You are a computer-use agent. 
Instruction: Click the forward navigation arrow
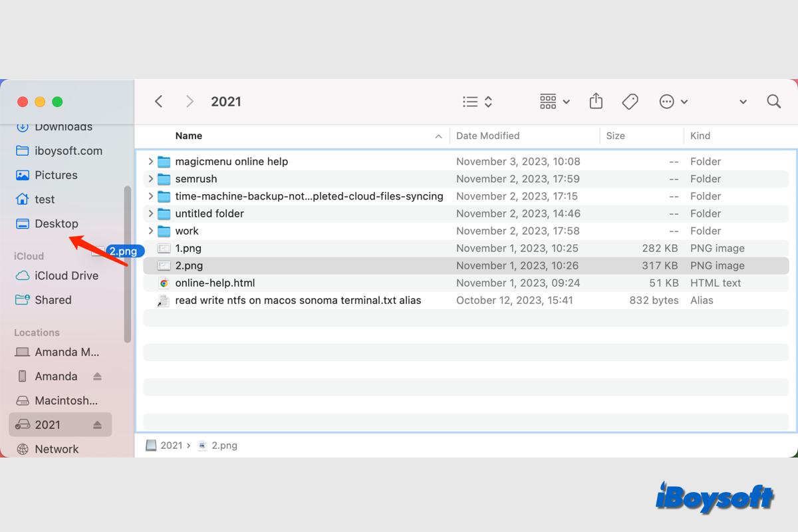tap(190, 101)
